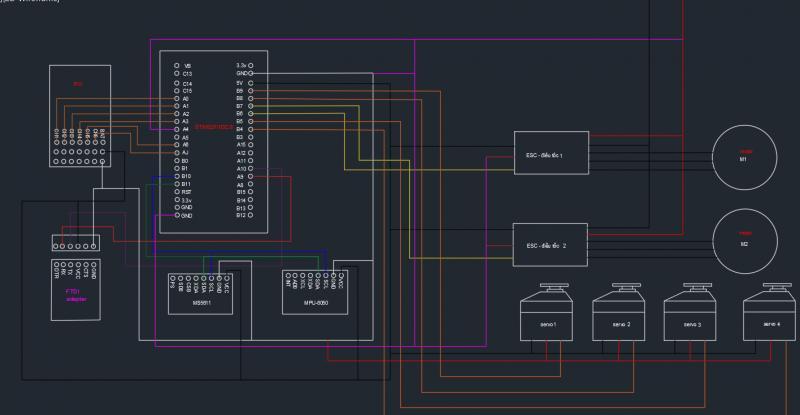Select the M1 motor circle

[x=743, y=155]
